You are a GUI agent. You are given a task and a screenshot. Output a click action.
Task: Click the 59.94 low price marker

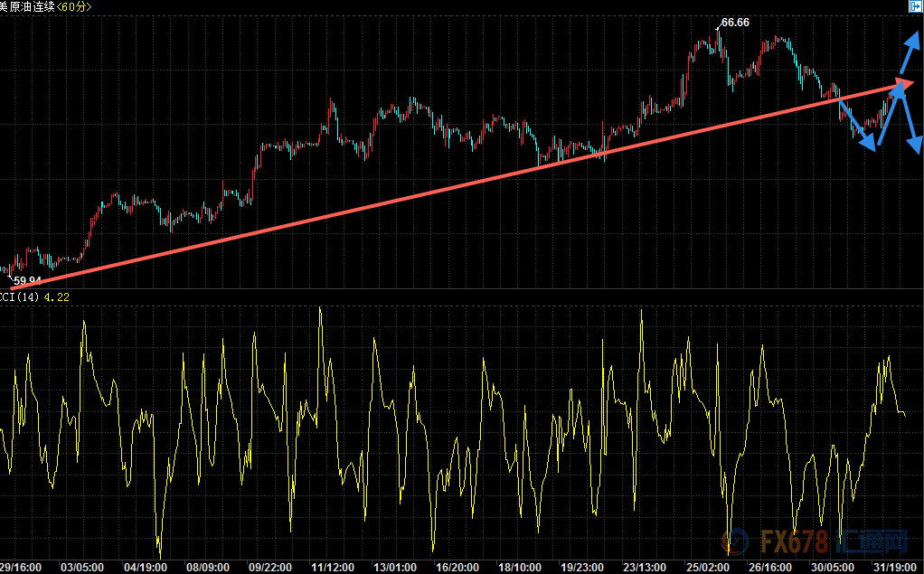[27, 281]
